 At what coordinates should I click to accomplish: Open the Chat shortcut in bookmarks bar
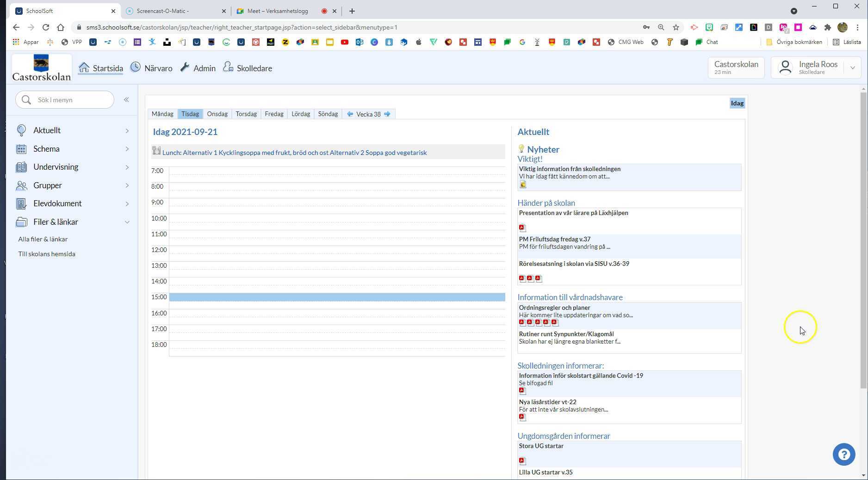(x=707, y=42)
